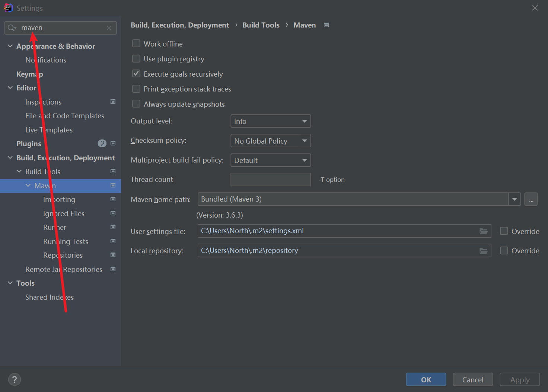548x392 pixels.
Task: Open the Maven home path dropdown arrow
Action: [514, 199]
